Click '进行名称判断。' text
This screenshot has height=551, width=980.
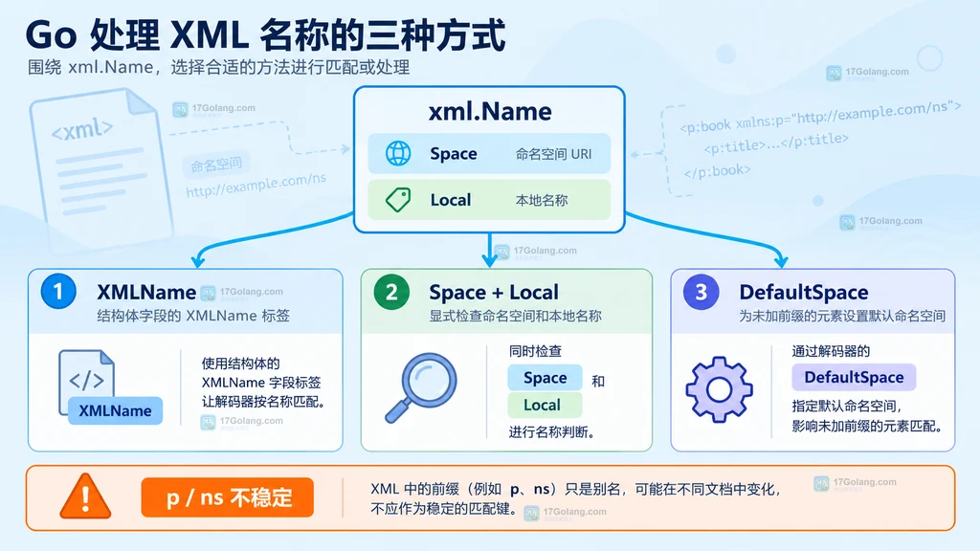[x=552, y=431]
